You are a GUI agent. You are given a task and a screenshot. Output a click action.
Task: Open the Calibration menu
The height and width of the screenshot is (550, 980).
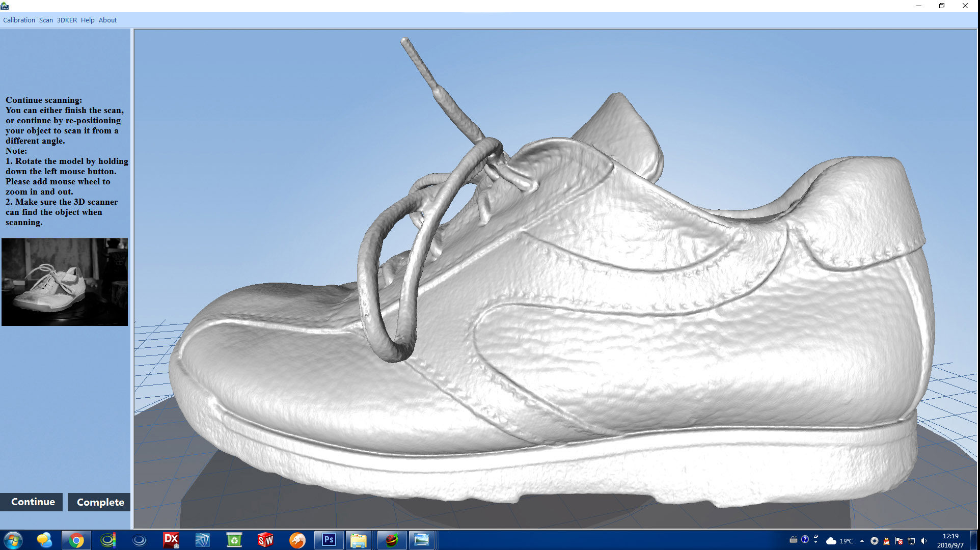(x=19, y=20)
